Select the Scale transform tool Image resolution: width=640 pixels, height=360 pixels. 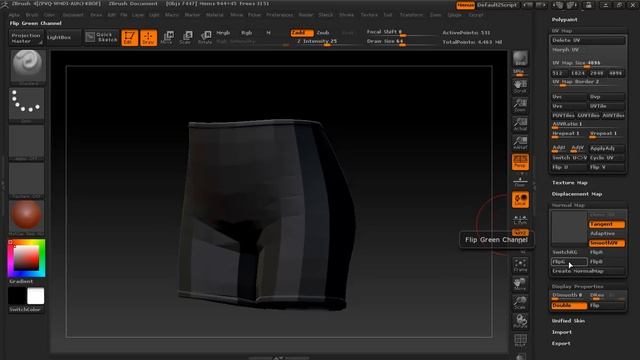[x=186, y=38]
